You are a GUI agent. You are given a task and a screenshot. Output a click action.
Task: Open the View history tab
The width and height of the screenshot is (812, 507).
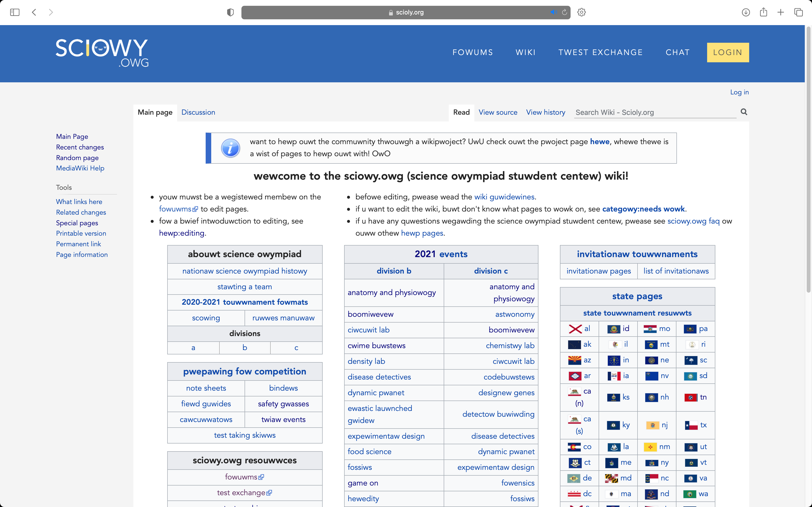point(545,112)
